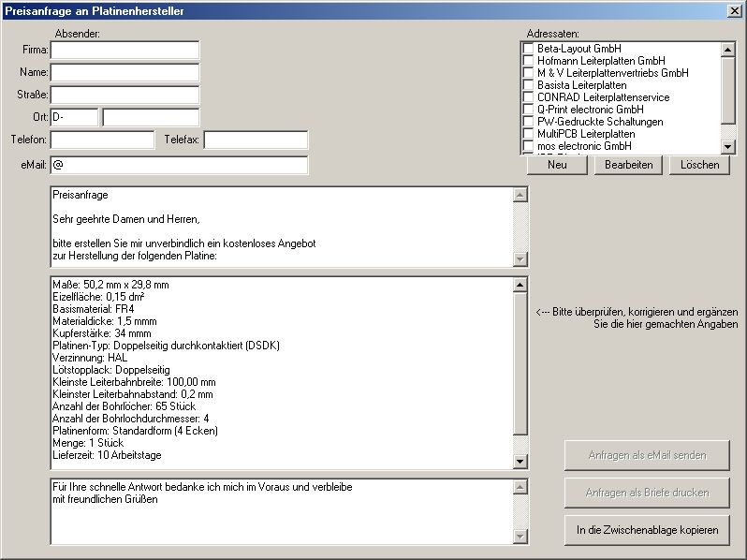Image resolution: width=747 pixels, height=560 pixels.
Task: Click down arrow of specifications list scrollbar
Action: click(520, 462)
